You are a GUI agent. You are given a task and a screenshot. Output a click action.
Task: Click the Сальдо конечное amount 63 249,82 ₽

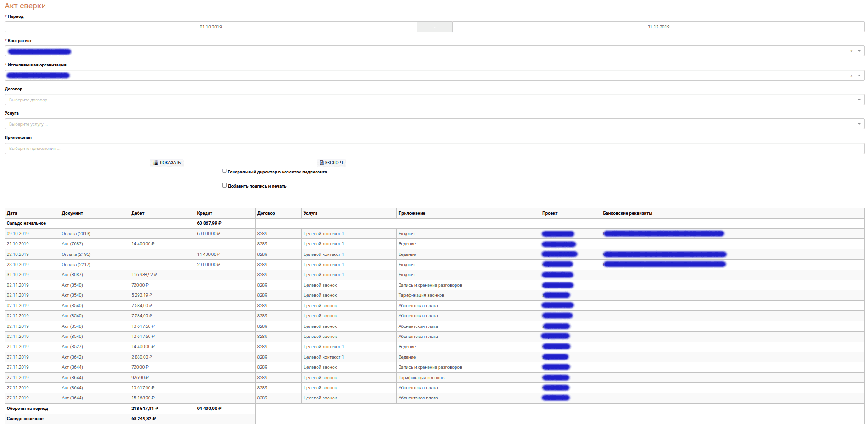[x=144, y=419]
